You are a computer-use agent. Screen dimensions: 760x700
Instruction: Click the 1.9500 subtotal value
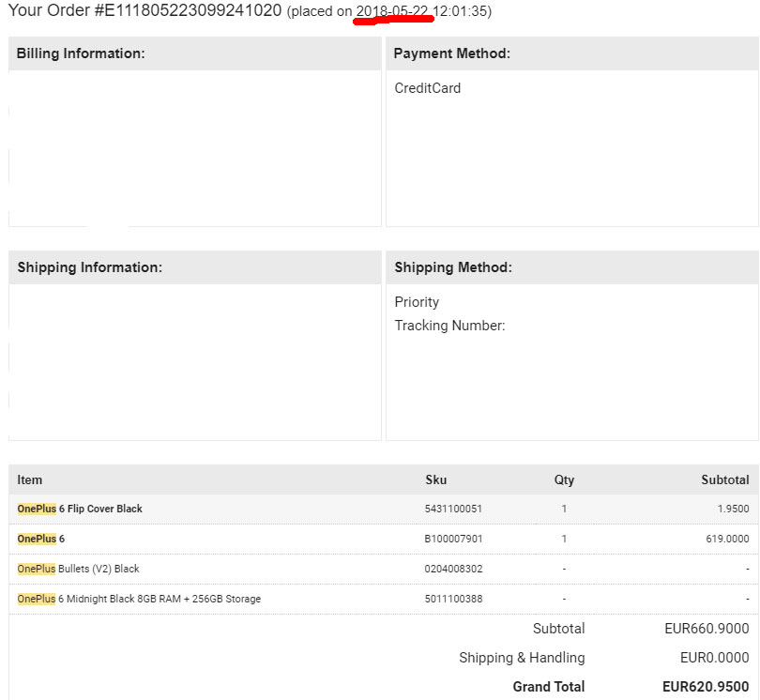[734, 509]
